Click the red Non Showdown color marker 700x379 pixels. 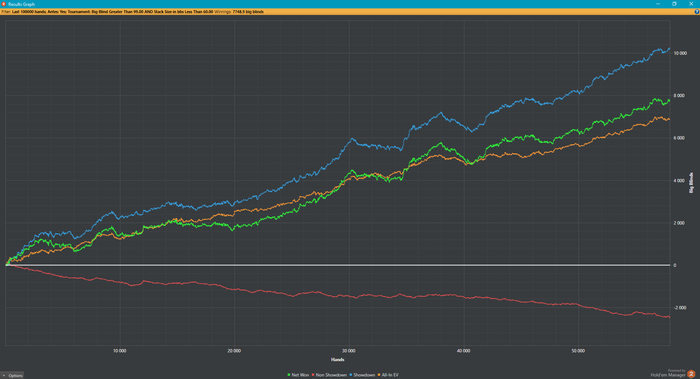point(313,375)
